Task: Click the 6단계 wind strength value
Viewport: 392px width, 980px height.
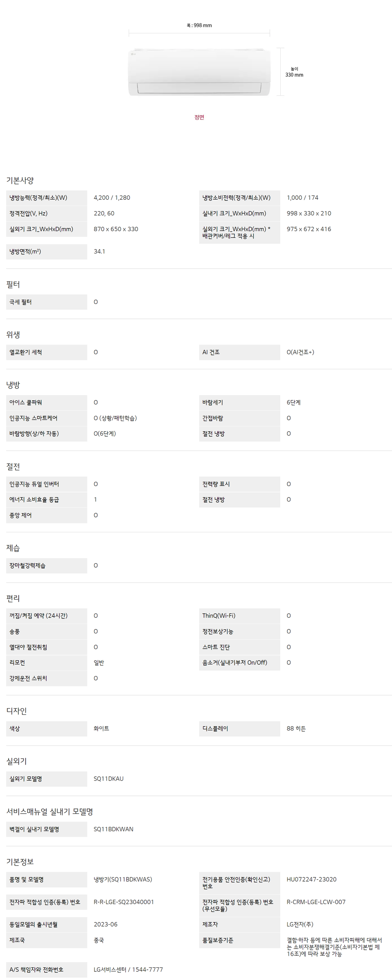Action: 293,402
